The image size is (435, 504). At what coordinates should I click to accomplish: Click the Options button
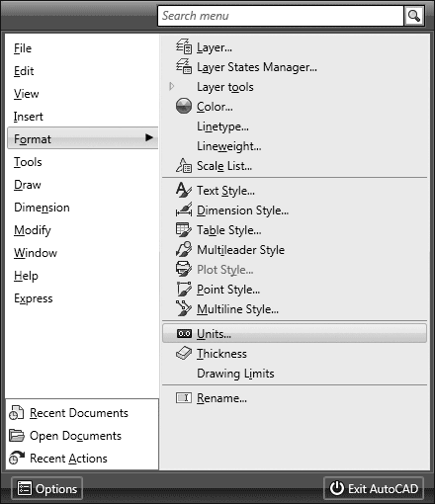pos(47,488)
